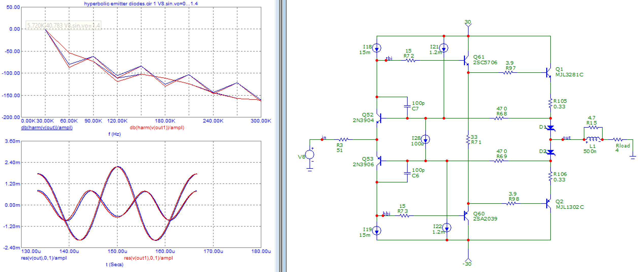Select capacitor C7 symbol

pos(407,106)
